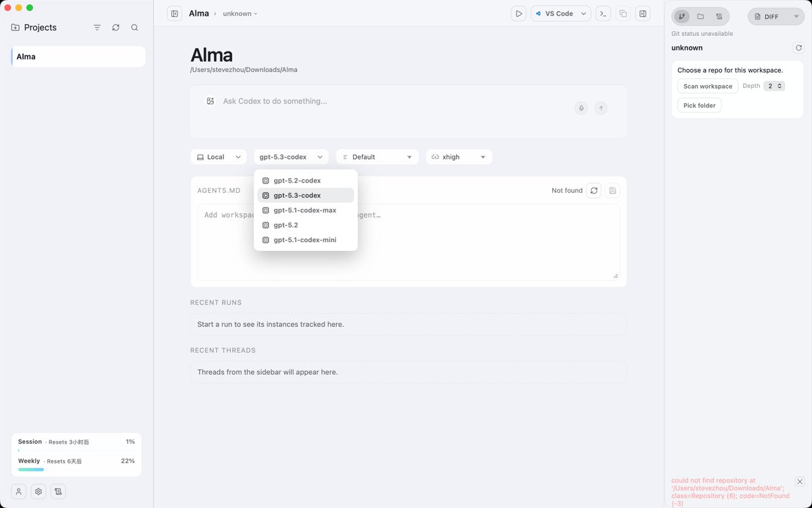Change the Depth stepper value
Screen dimensions: 812x508
[774, 86]
